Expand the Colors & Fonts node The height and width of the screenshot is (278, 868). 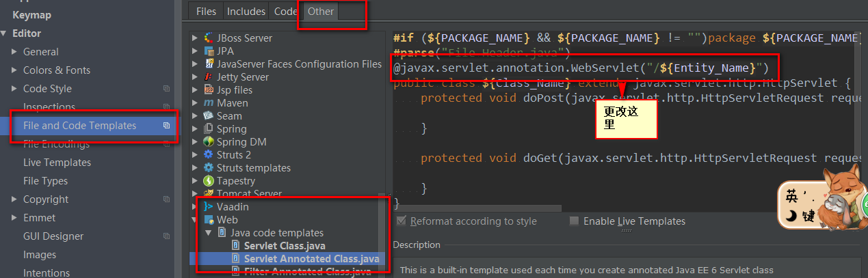point(14,70)
